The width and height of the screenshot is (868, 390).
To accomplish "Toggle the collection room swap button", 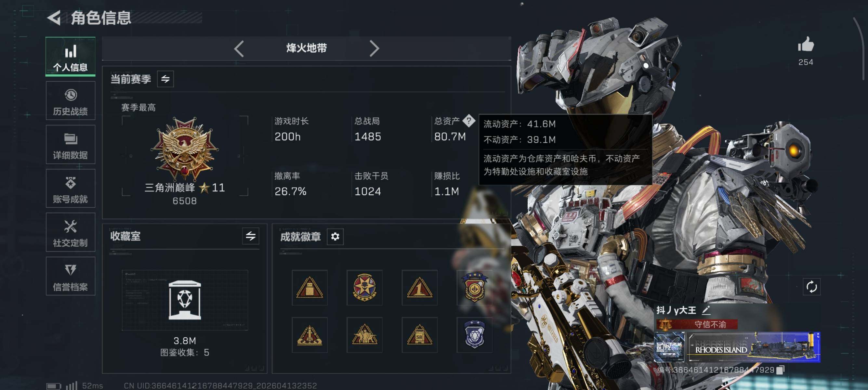I will click(250, 236).
